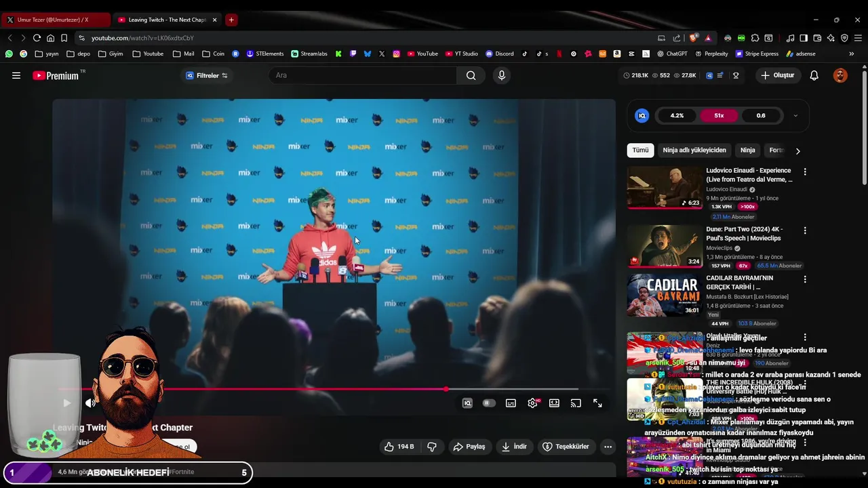
Task: Open a new browser tab
Action: (231, 20)
